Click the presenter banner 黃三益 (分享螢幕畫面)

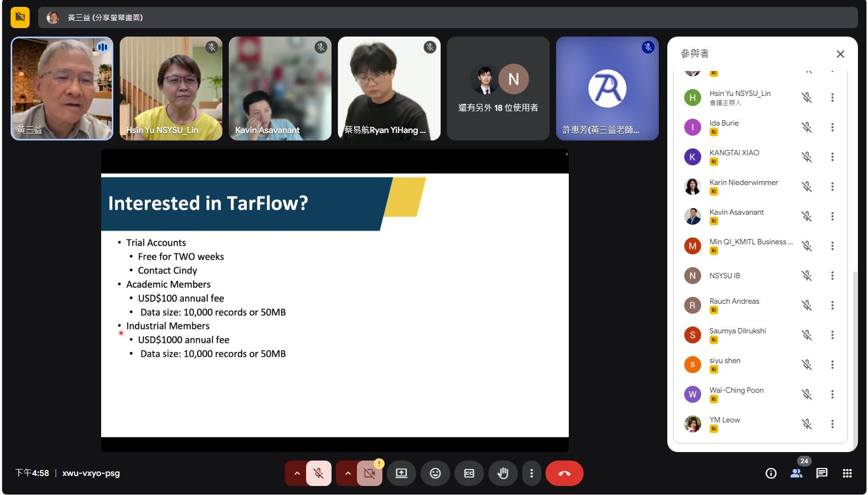pyautogui.click(x=448, y=17)
